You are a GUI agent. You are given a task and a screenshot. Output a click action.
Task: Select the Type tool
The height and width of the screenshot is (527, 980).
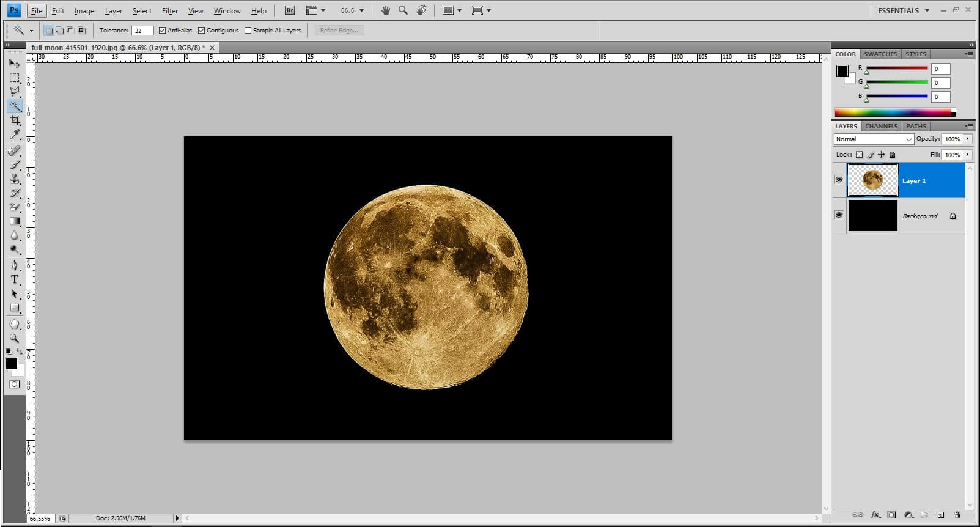(15, 279)
